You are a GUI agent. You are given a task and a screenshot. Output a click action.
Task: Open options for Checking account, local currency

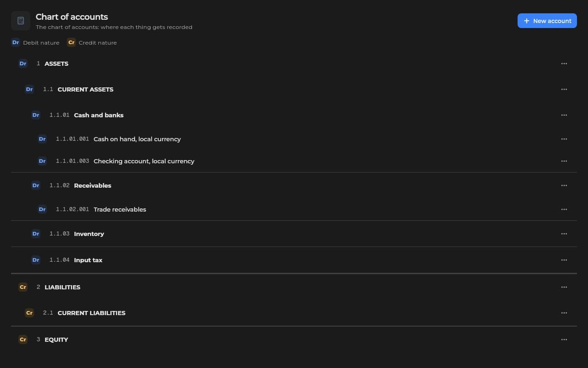564,161
